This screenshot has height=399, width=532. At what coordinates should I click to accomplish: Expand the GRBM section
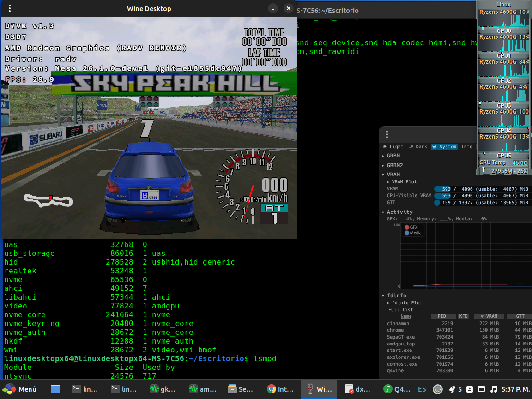pyautogui.click(x=391, y=156)
